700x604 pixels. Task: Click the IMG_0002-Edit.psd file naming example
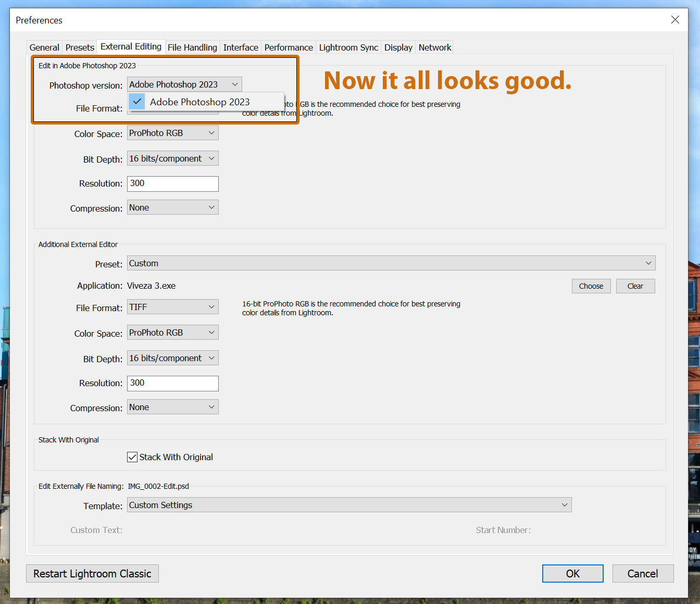(158, 486)
